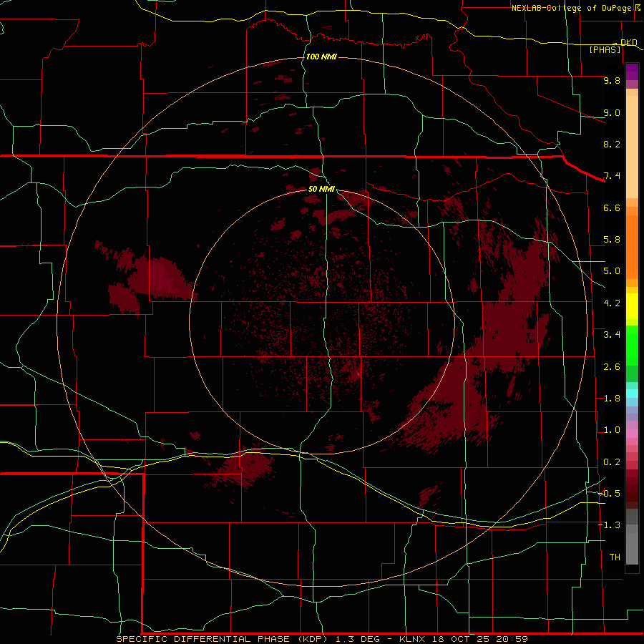Image resolution: width=644 pixels, height=644 pixels.
Task: Click the 1.3 DEG elevation angle text
Action: coord(359,639)
